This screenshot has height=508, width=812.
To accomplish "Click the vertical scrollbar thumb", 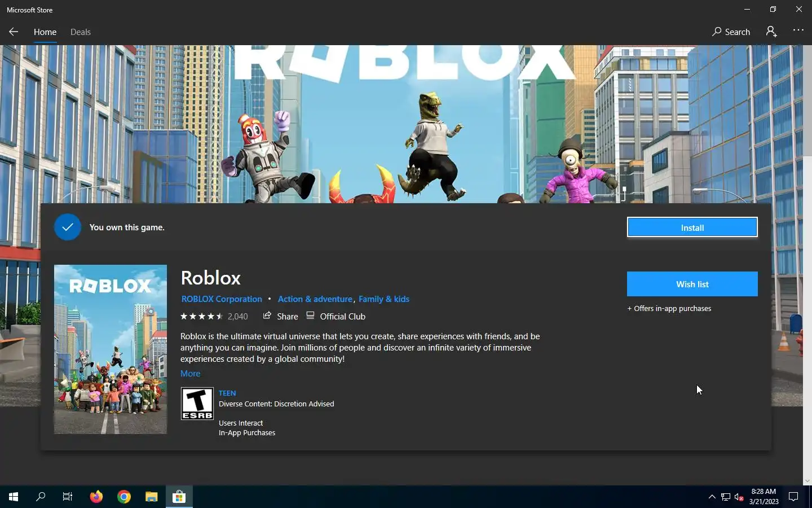I will [x=807, y=100].
